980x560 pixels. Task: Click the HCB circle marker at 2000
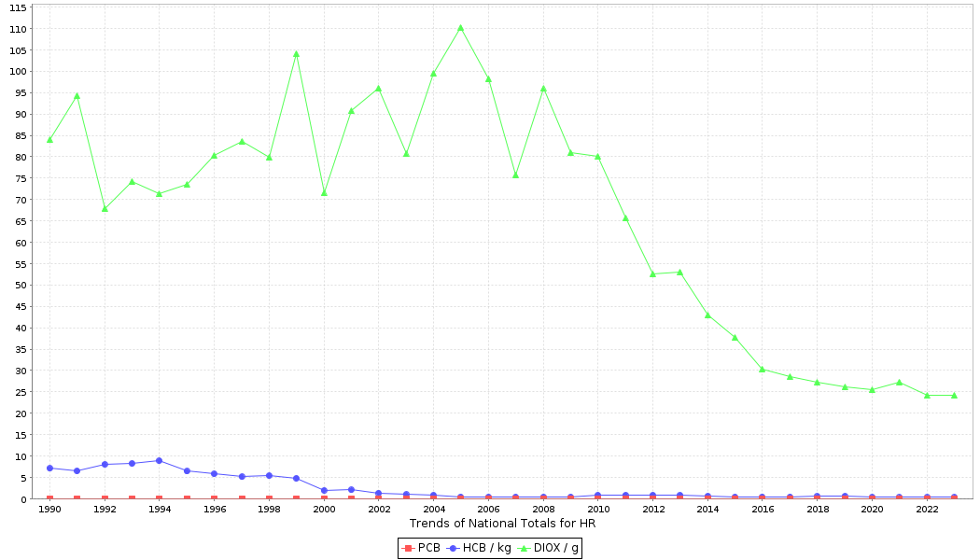coord(324,491)
